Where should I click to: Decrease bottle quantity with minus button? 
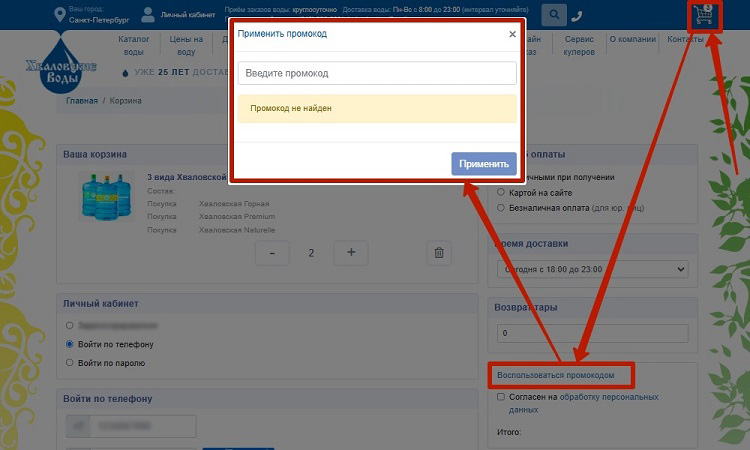click(x=272, y=253)
